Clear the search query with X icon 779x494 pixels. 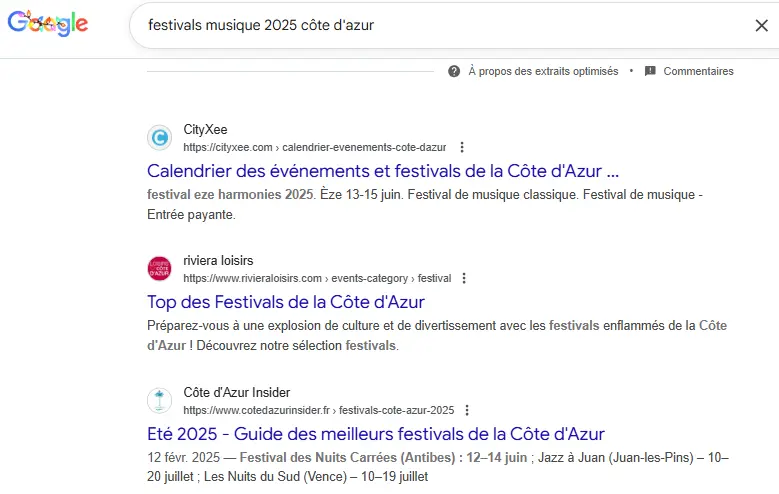pyautogui.click(x=761, y=25)
